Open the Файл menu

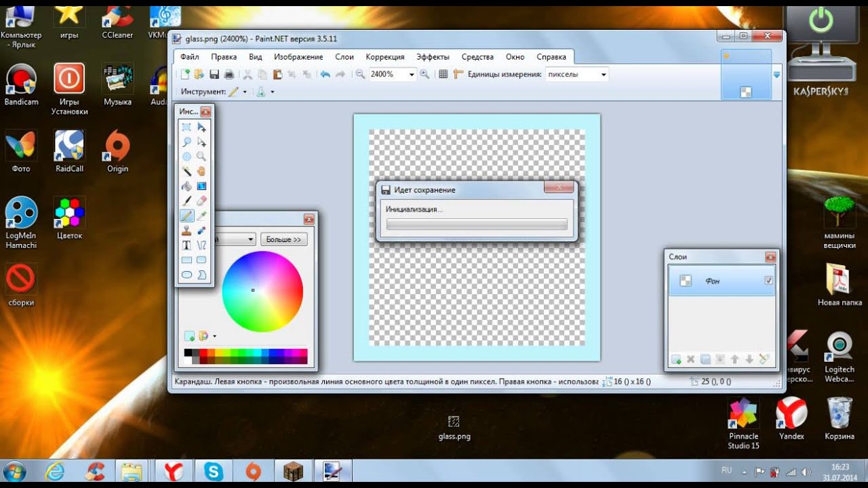coord(190,57)
